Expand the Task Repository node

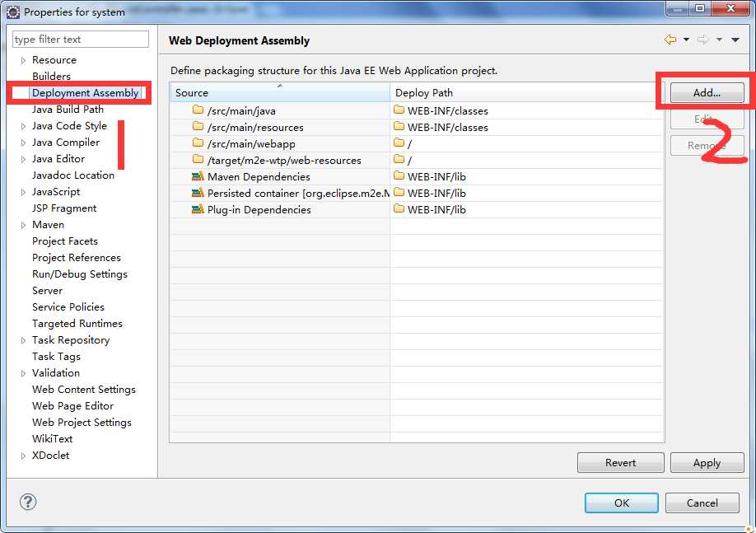coord(23,340)
